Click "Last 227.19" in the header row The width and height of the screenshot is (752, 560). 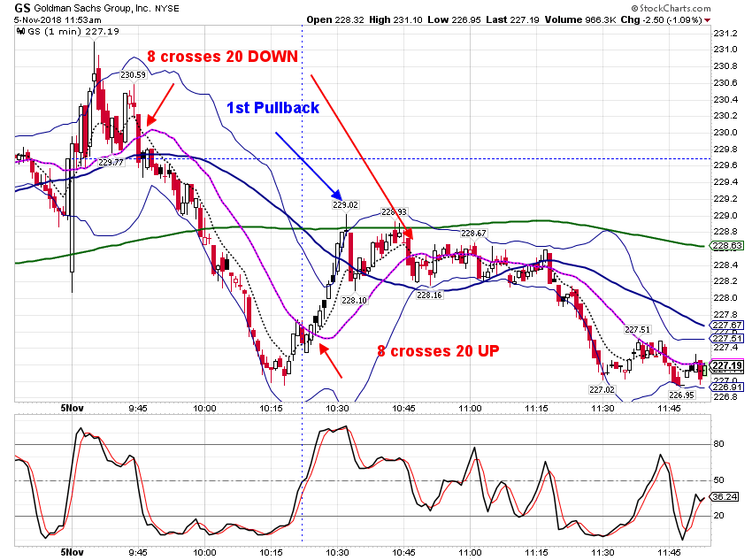(x=512, y=20)
